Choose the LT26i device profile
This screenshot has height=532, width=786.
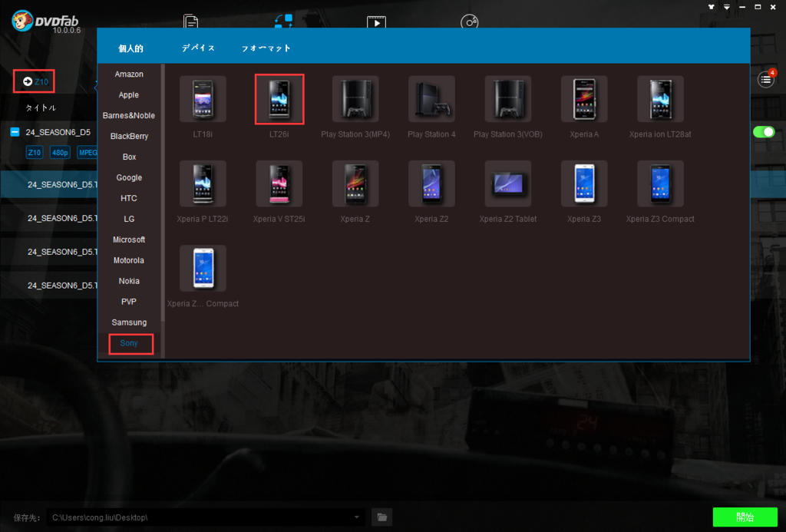[x=279, y=99]
